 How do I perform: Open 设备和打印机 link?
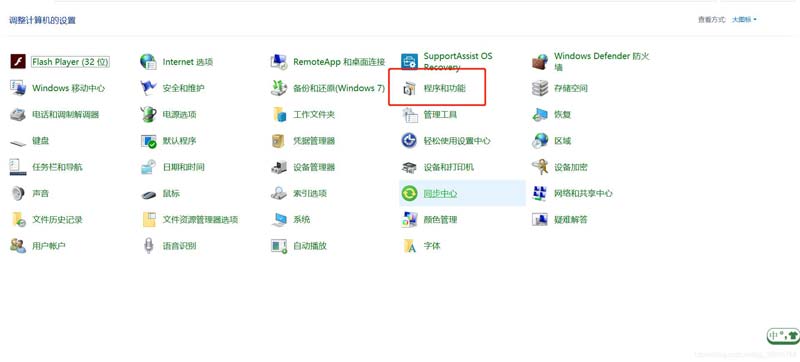click(449, 167)
